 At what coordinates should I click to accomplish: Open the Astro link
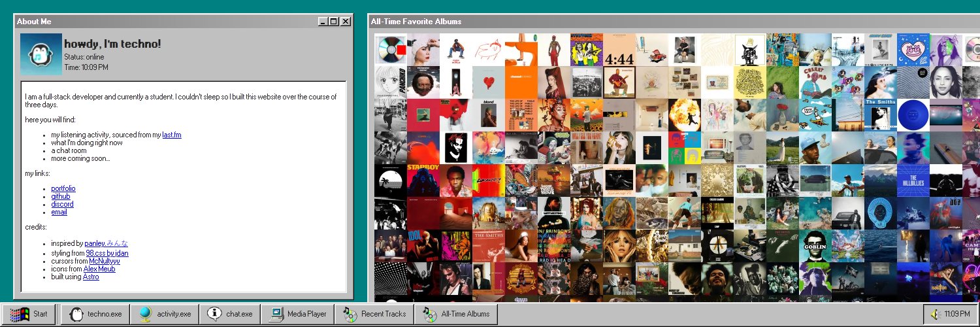(x=91, y=277)
